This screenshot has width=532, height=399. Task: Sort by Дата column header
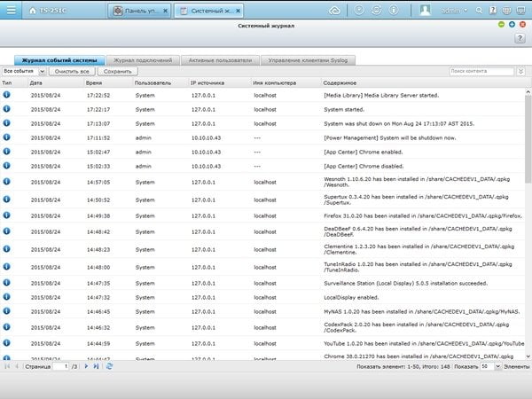coord(56,82)
